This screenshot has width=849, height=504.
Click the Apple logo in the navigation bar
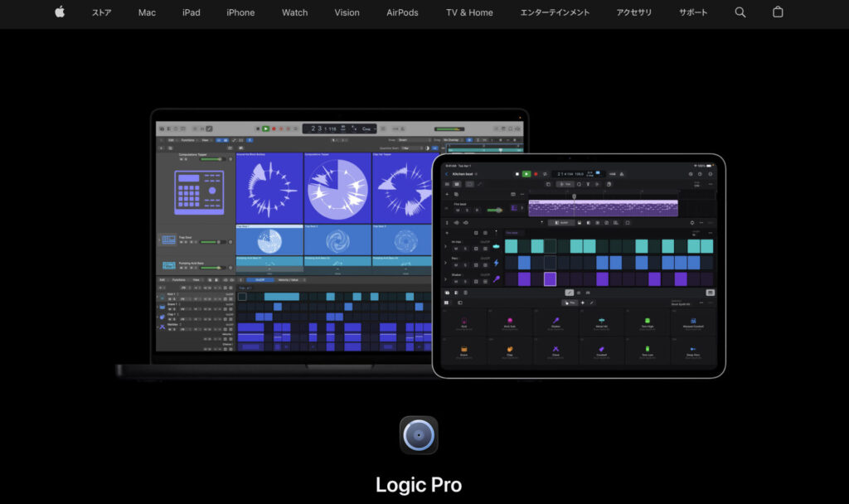pos(60,12)
